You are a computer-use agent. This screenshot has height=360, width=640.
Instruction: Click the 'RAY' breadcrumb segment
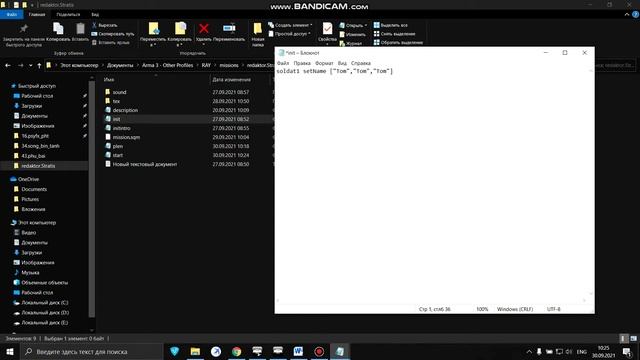point(206,65)
